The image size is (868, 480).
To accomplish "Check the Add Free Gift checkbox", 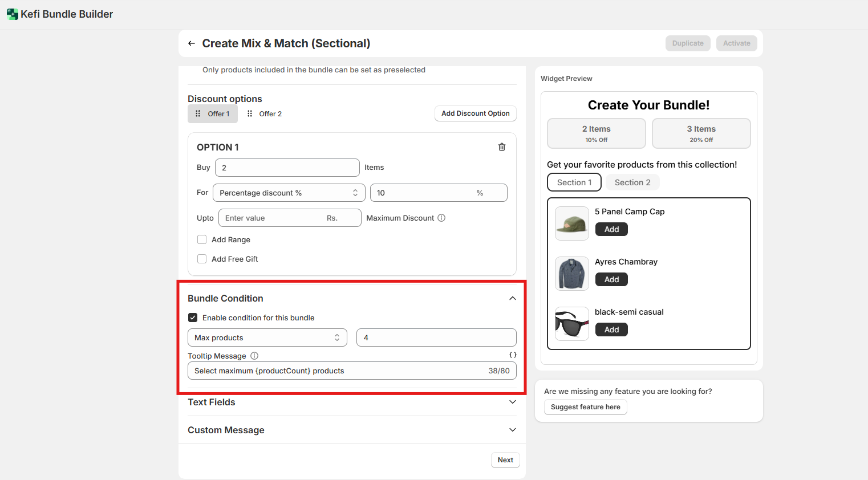I will tap(202, 259).
